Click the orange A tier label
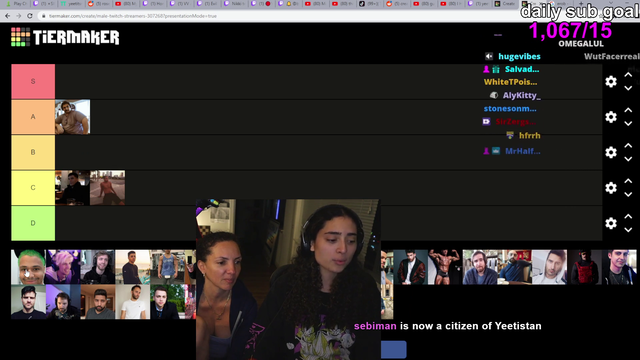This screenshot has height=360, width=640. (x=33, y=117)
